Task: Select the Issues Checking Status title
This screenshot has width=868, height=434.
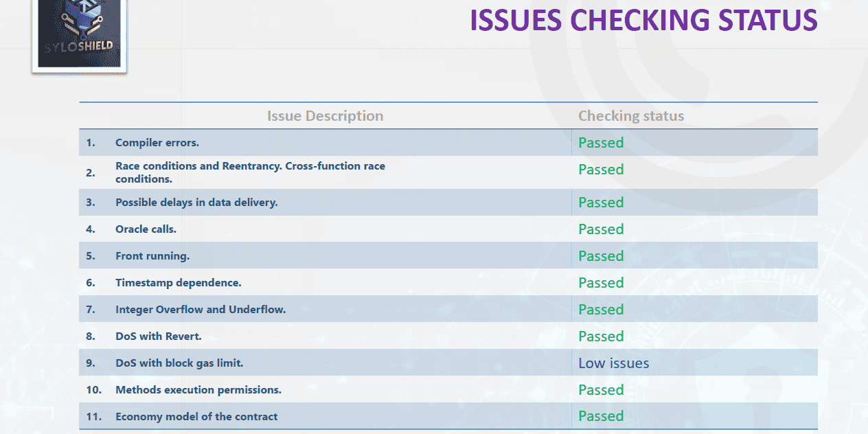Action: 643,20
